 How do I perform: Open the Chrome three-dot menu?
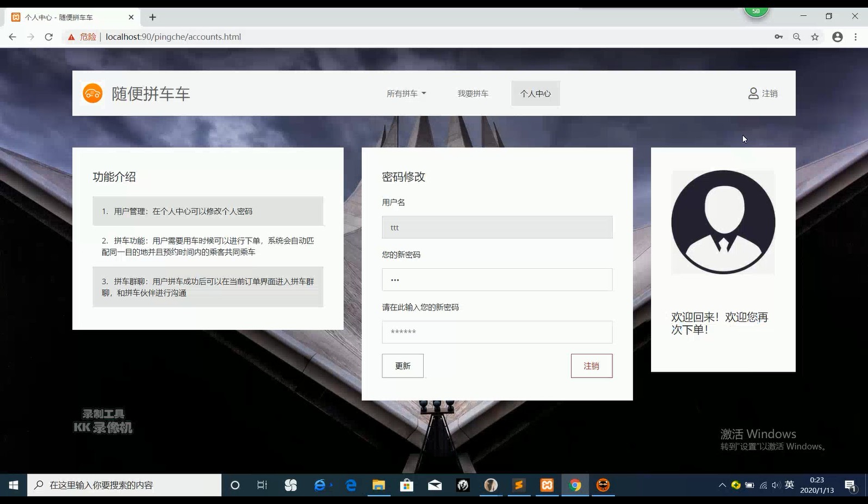[855, 37]
